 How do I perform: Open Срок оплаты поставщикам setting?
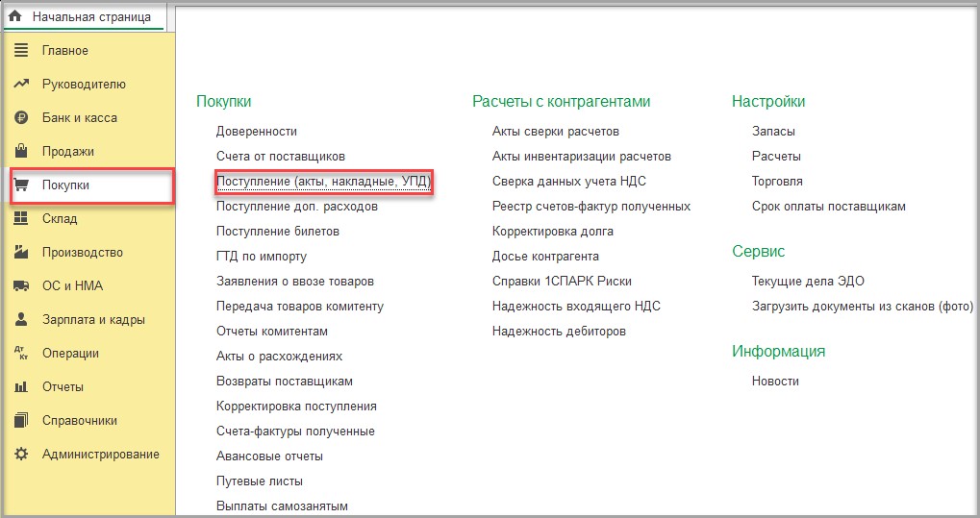click(829, 207)
